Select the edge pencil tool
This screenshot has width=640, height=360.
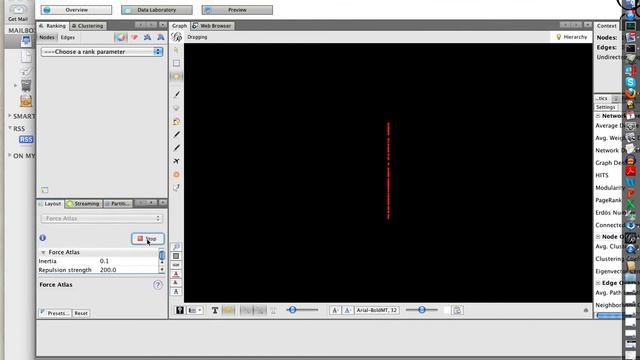tap(176, 148)
